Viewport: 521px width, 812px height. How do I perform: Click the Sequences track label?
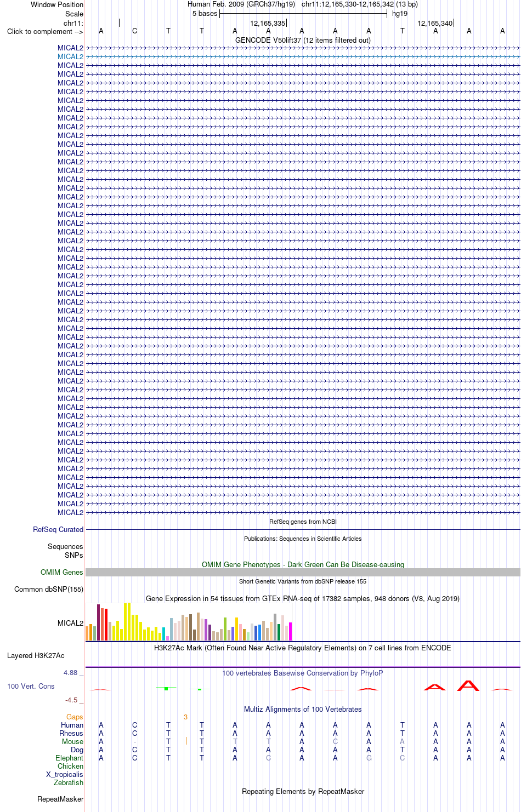point(65,546)
